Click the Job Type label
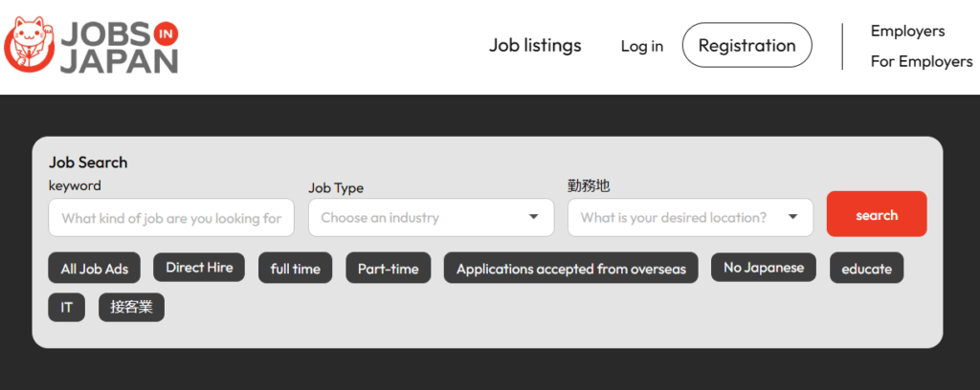Screen dimensions: 980x390 [336, 187]
